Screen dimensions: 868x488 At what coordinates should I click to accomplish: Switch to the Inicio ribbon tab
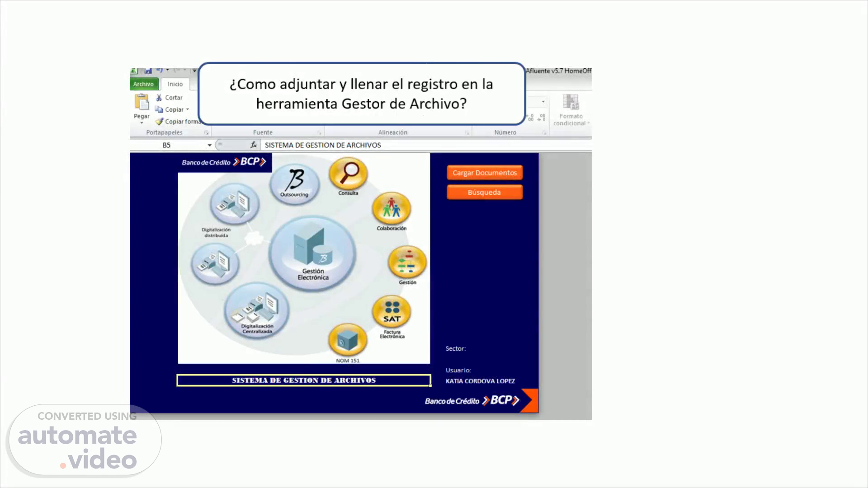175,84
